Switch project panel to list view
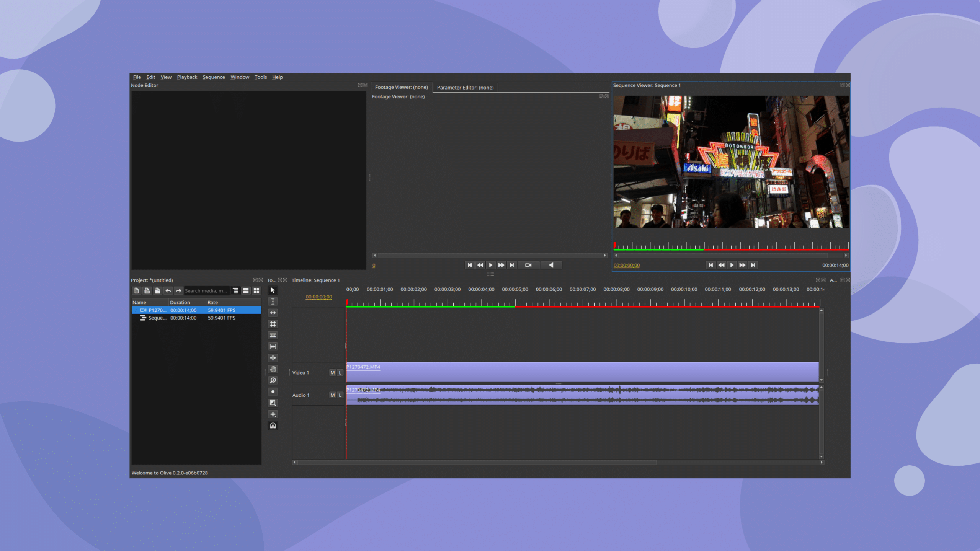 tap(246, 291)
